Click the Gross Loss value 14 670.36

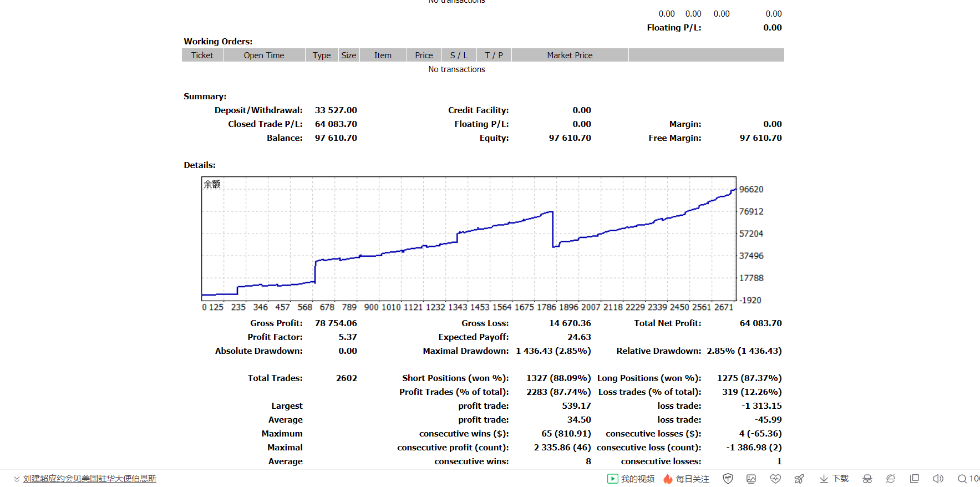[570, 323]
